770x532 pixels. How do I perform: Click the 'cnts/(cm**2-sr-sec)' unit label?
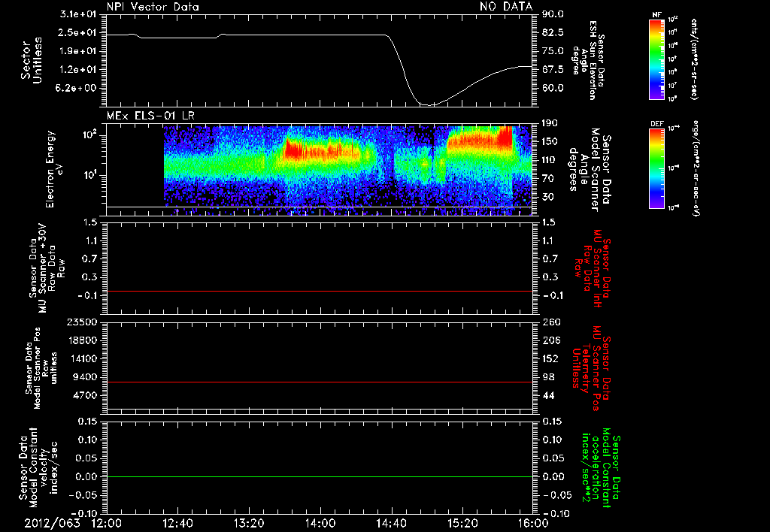pyautogui.click(x=694, y=59)
